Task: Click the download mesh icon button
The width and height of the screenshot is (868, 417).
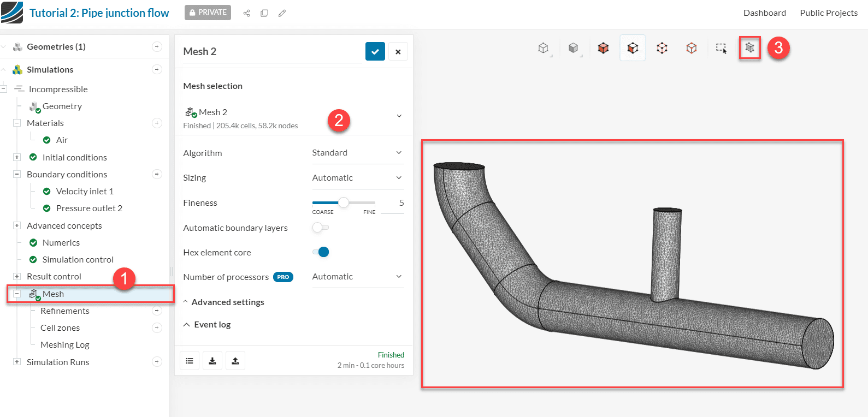Action: 212,361
